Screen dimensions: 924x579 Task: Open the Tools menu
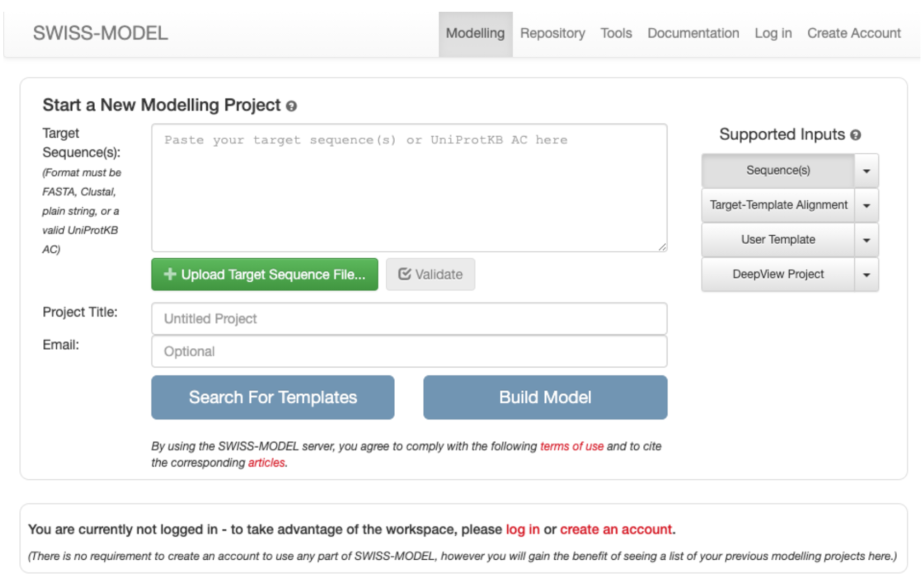(616, 34)
